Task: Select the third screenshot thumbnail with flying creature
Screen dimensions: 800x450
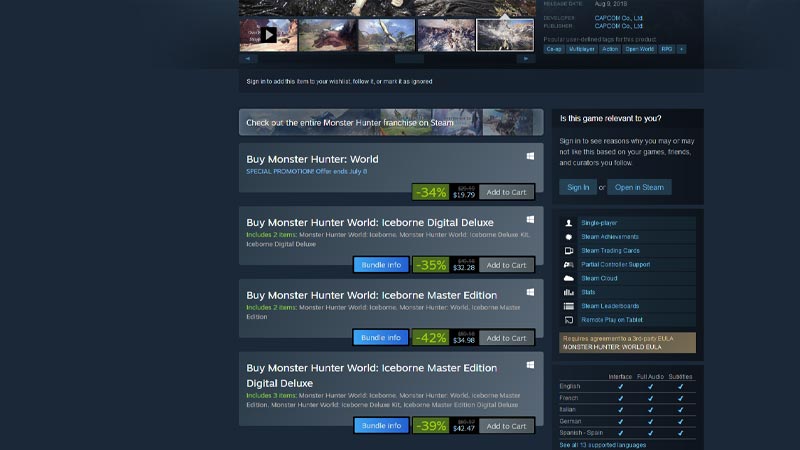Action: click(387, 35)
